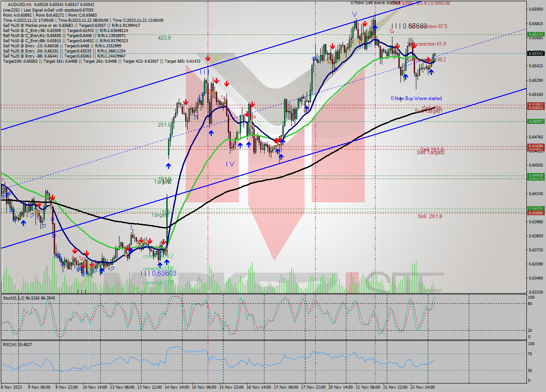Click the 'Sell Target2' chart label
The height and width of the screenshot is (392, 546).
click(x=431, y=153)
